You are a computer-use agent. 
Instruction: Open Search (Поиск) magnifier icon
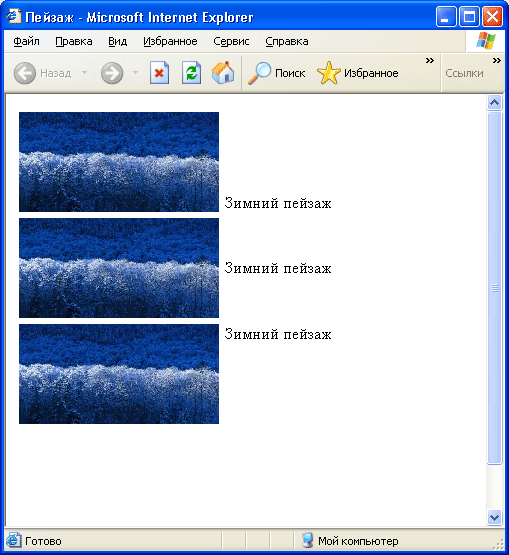tap(259, 73)
